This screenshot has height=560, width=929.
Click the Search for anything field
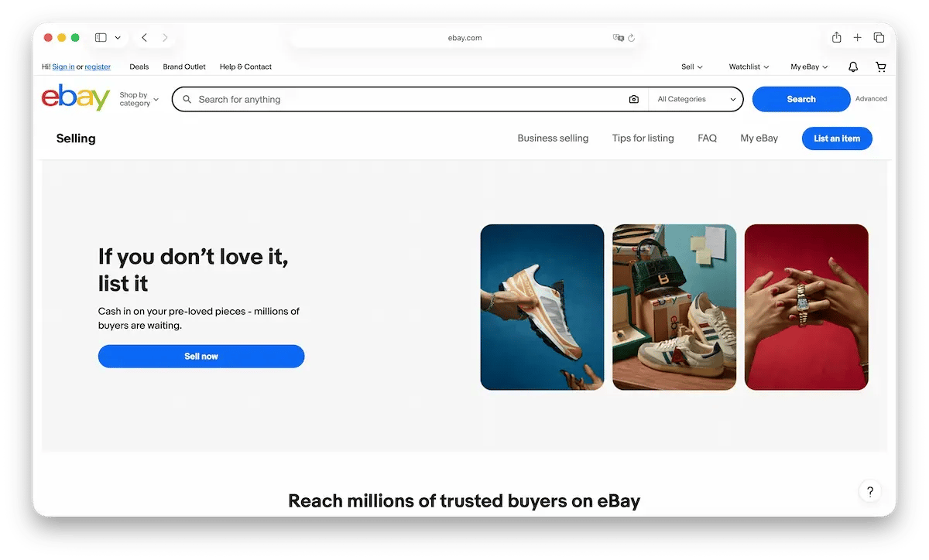click(x=410, y=99)
